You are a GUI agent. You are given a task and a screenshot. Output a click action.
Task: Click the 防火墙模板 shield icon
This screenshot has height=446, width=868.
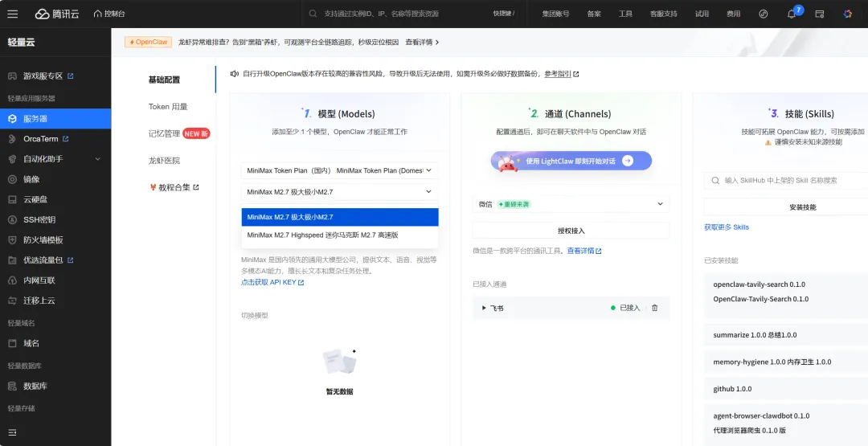pos(12,240)
